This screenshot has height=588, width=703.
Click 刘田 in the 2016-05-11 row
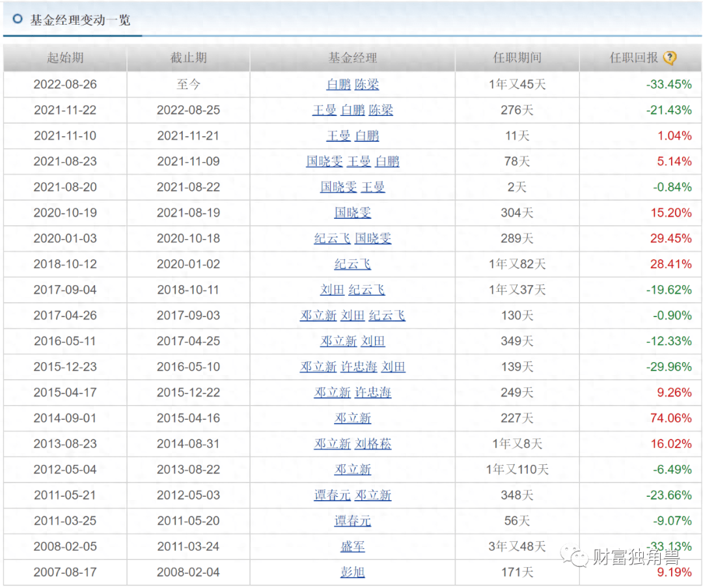[x=373, y=341]
